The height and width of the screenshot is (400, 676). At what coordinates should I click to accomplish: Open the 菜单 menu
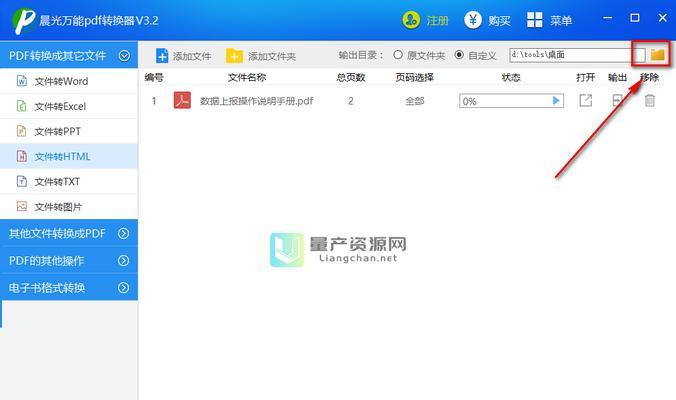(550, 20)
